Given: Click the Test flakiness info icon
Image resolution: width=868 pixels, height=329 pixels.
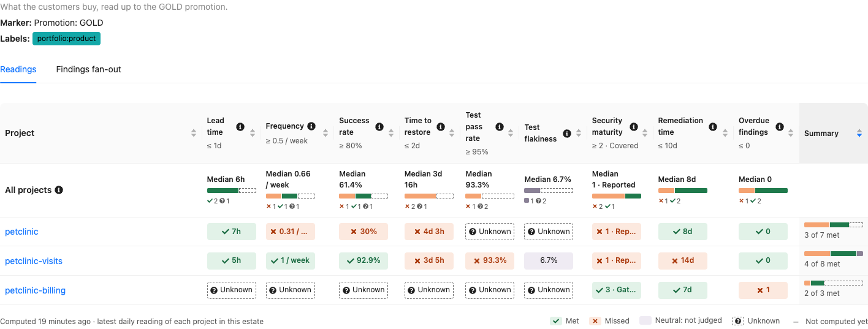Looking at the screenshot, I should coord(567,133).
